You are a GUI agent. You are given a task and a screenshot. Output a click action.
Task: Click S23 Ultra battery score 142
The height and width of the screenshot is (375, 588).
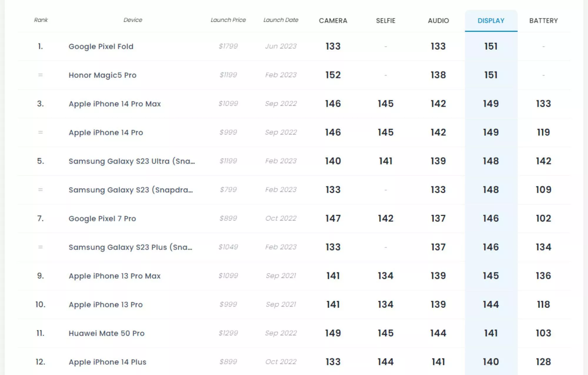tap(544, 161)
